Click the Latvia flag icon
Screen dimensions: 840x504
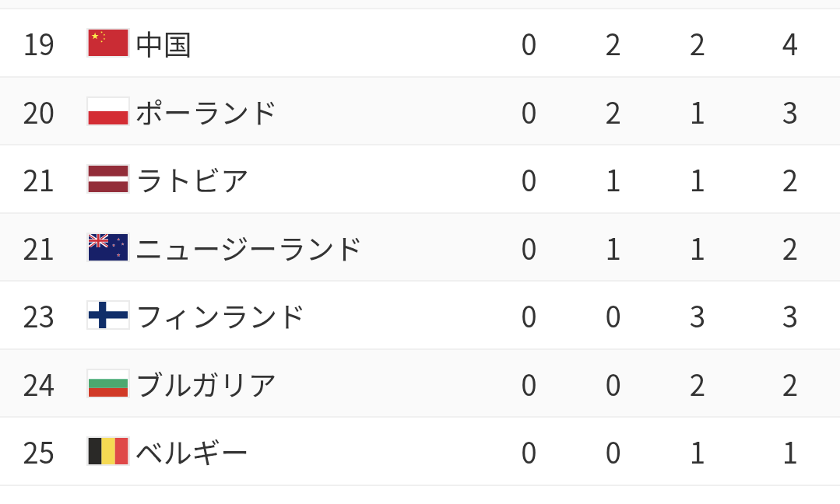(107, 180)
